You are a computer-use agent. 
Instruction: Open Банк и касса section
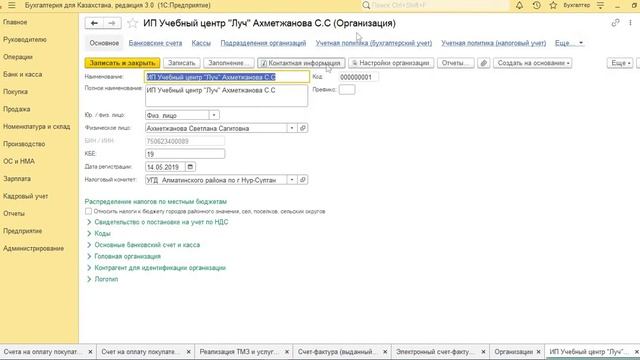22,74
